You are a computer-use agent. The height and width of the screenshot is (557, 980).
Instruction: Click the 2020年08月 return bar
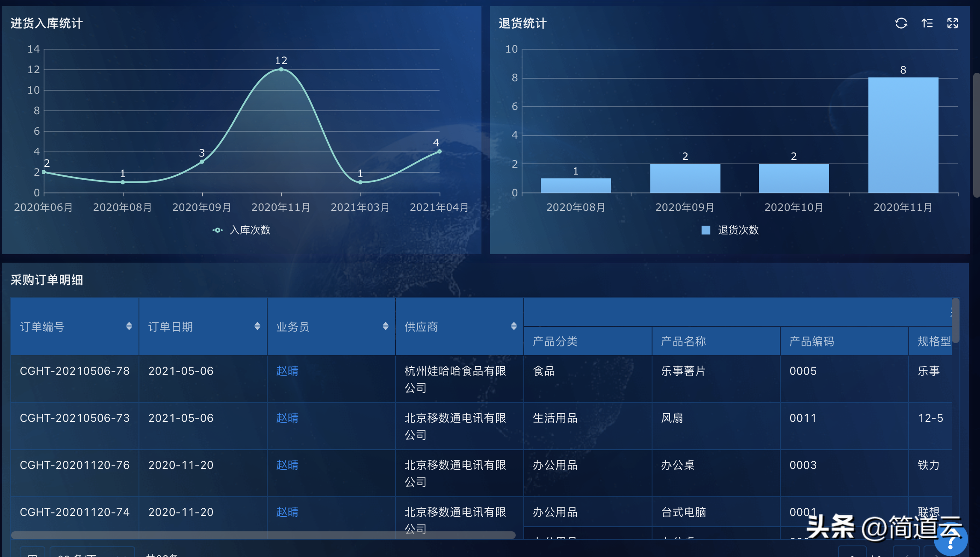576,186
